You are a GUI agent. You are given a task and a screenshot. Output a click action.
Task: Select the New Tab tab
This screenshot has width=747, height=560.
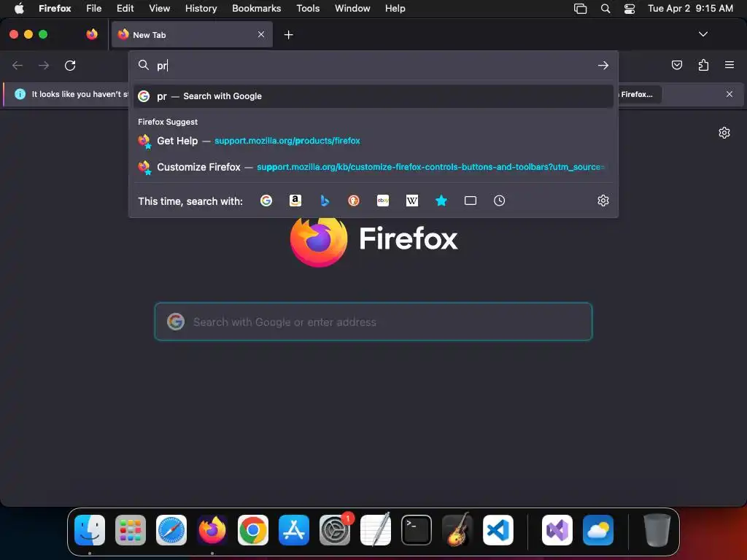tap(192, 35)
